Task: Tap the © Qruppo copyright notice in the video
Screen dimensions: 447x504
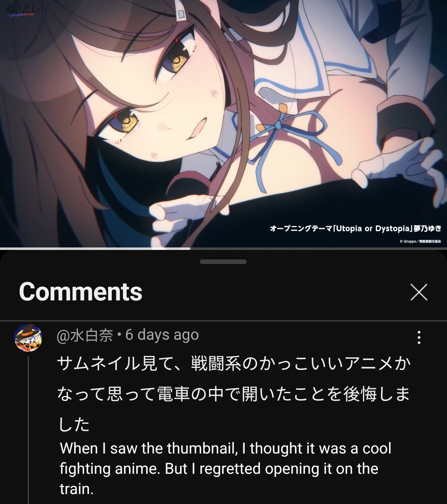Action: coord(420,241)
